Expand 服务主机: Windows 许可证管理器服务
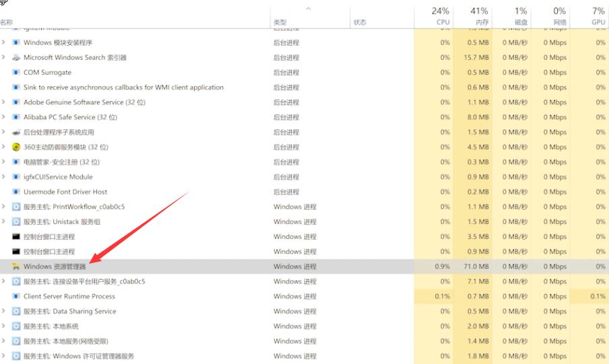 (x=3, y=356)
